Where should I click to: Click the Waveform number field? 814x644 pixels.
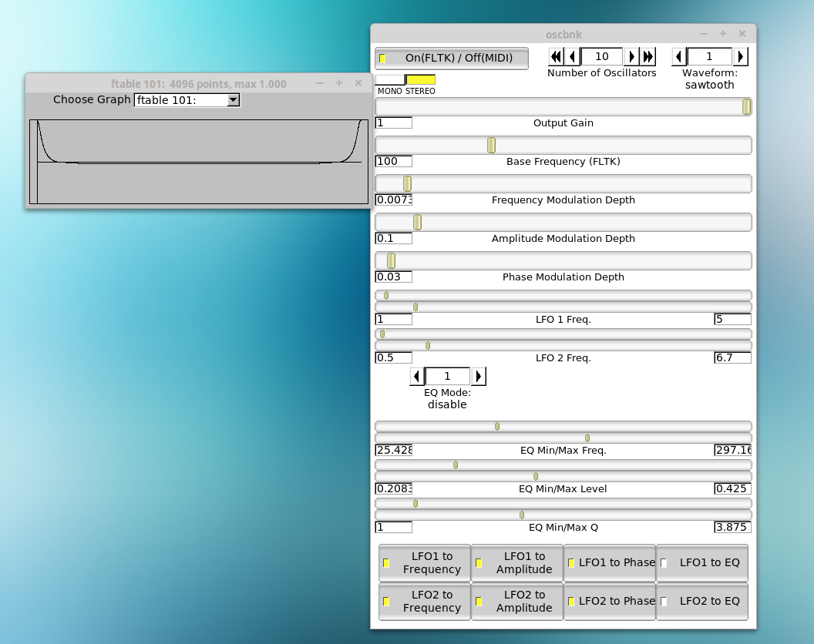710,56
